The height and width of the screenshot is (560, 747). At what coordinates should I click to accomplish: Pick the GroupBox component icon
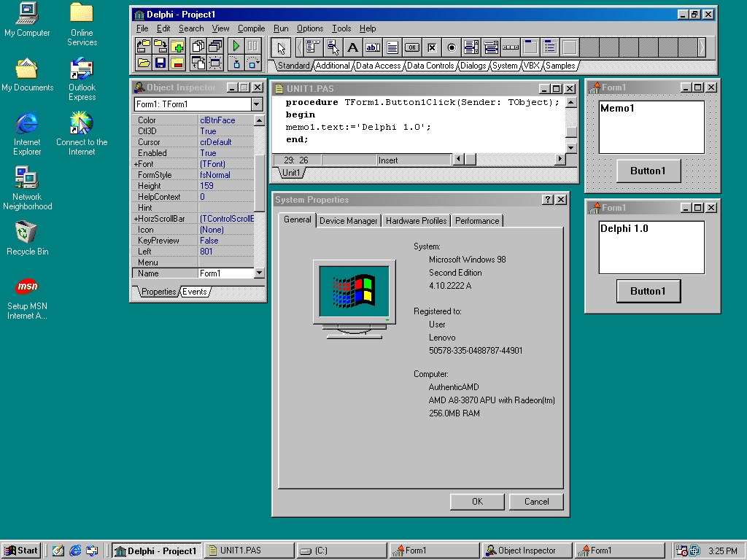coord(530,47)
